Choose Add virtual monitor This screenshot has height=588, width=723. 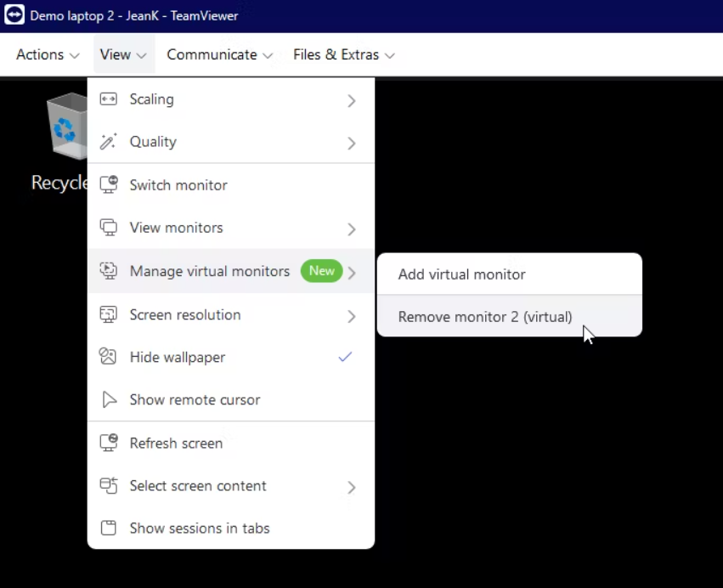click(461, 274)
